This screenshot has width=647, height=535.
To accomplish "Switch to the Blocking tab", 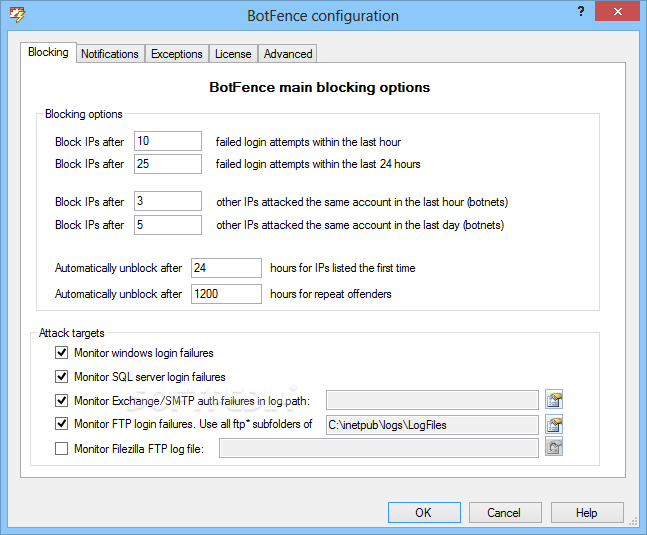I will [x=48, y=52].
